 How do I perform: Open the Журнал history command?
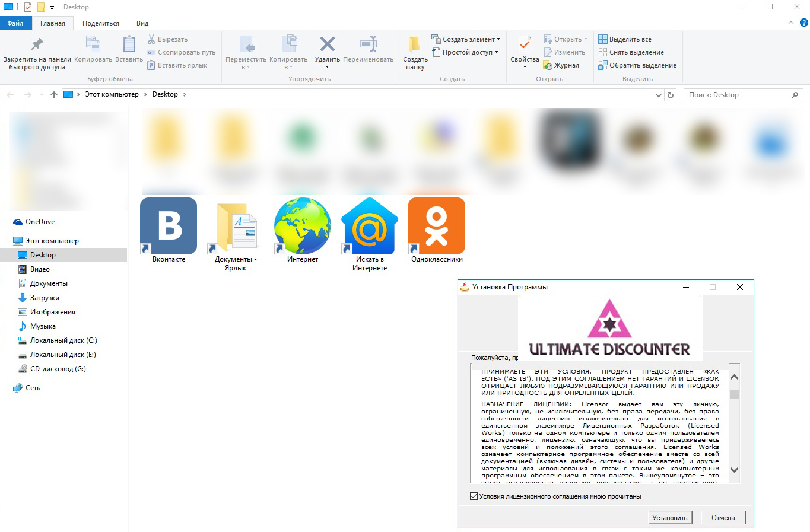coord(561,65)
